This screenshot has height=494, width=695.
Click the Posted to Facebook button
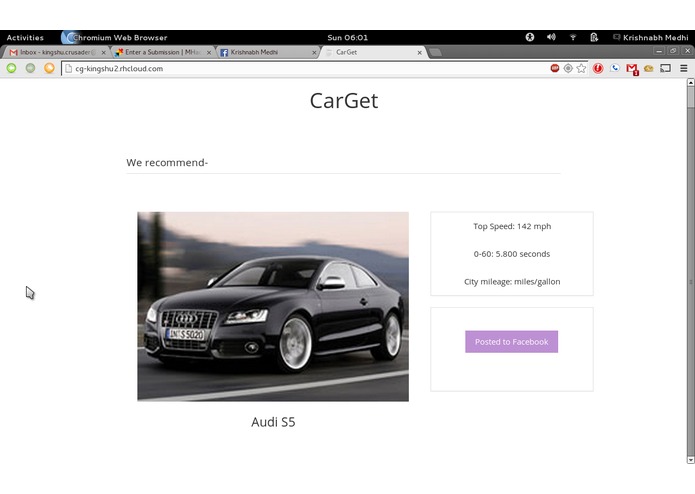click(511, 342)
